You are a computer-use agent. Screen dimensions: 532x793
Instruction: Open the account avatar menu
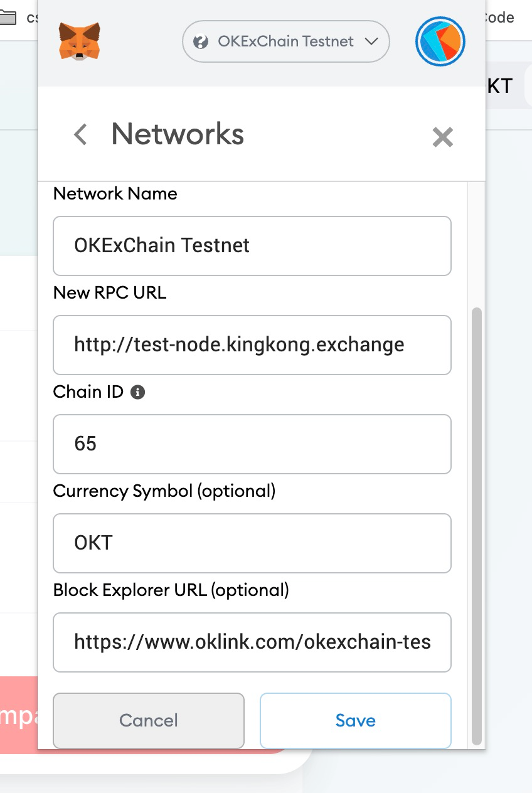coord(440,41)
